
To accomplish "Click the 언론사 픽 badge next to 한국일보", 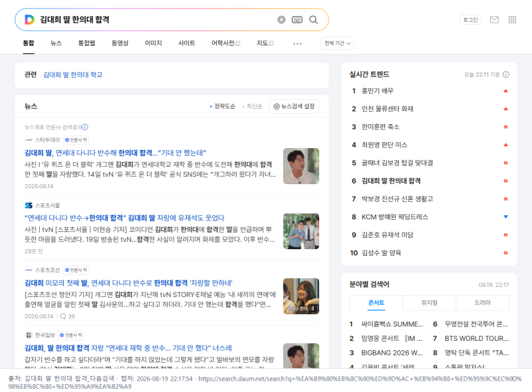I will pyautogui.click(x=71, y=335).
